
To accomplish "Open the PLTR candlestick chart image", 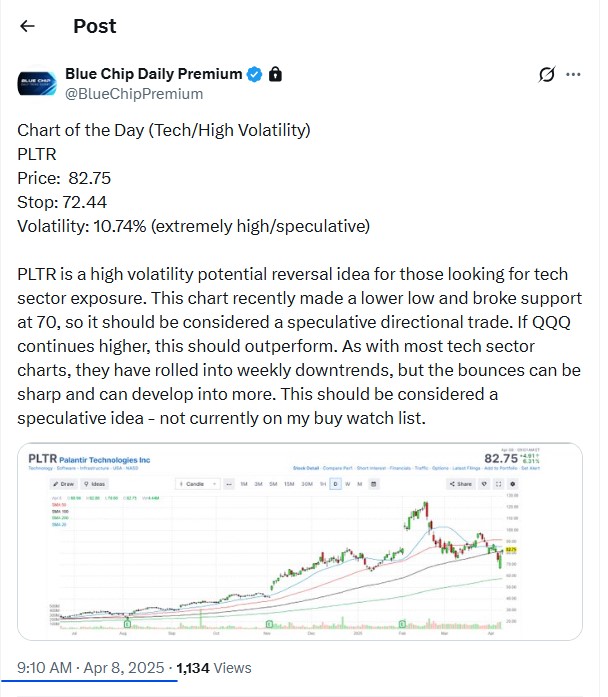I will [x=300, y=560].
